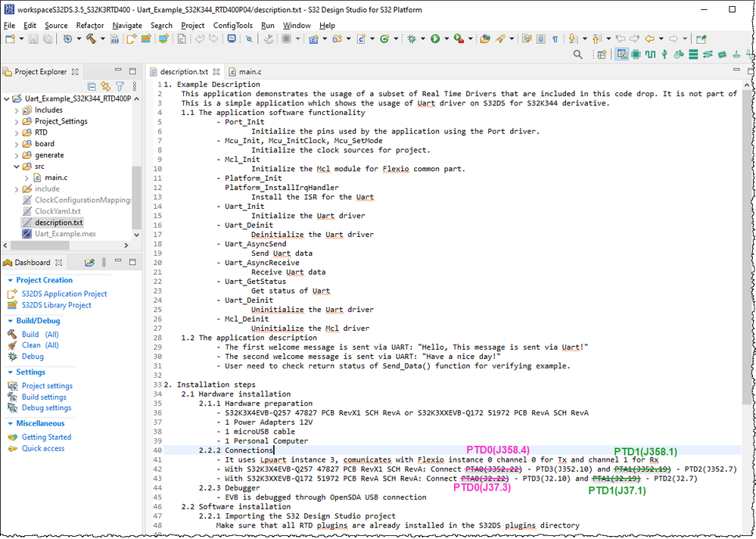Click the Dashboard toolbar refresh icon
This screenshot has height=539, width=756.
(x=90, y=262)
